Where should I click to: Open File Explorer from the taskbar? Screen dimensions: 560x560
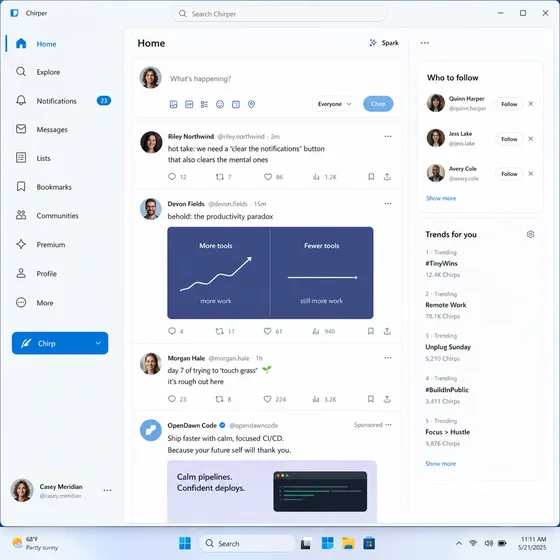click(x=348, y=544)
